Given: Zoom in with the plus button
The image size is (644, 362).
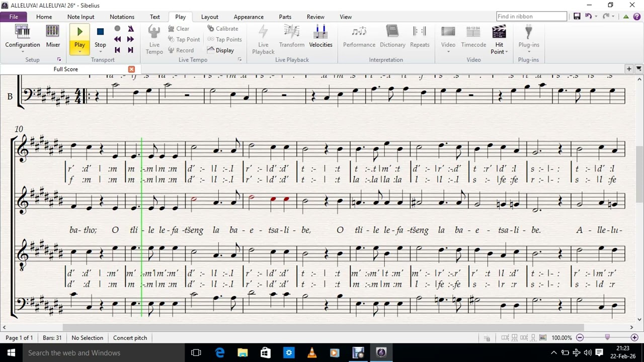Looking at the screenshot, I should click(x=634, y=338).
